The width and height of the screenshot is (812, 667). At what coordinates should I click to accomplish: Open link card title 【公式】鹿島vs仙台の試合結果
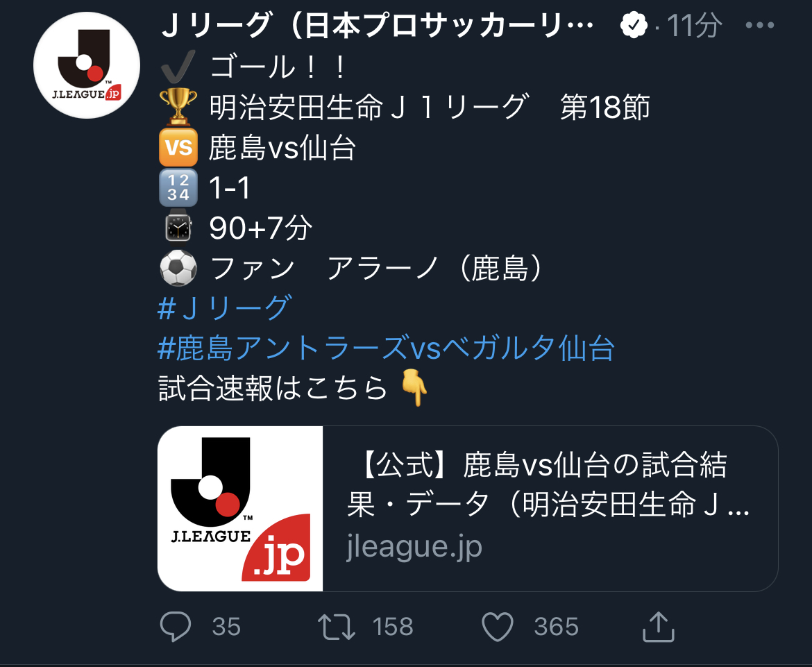(x=548, y=484)
